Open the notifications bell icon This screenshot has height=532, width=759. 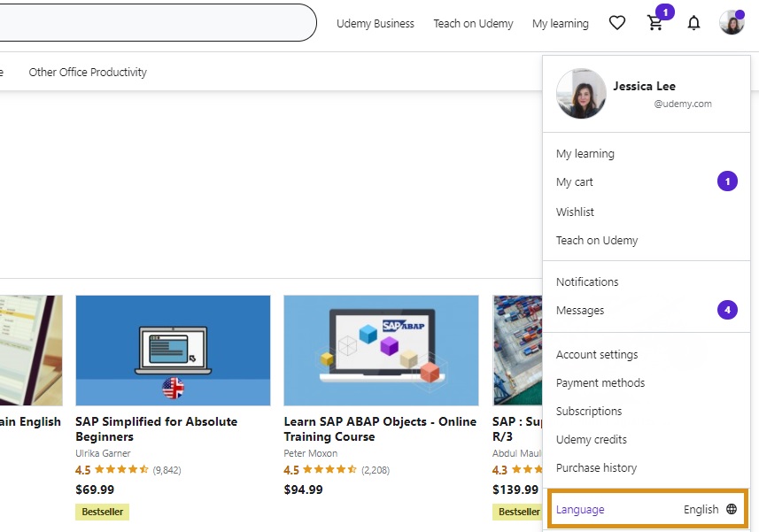click(693, 23)
